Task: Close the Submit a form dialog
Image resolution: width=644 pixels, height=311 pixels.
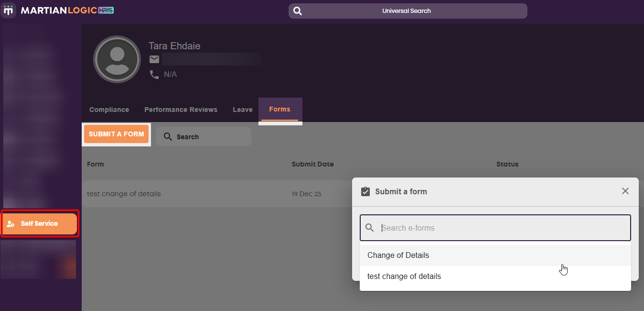Action: click(x=625, y=191)
